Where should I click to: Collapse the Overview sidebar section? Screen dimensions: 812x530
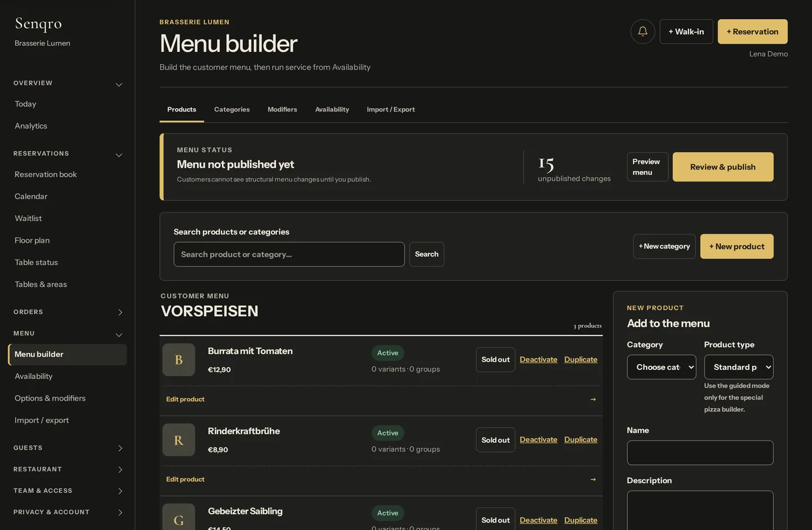tap(68, 83)
